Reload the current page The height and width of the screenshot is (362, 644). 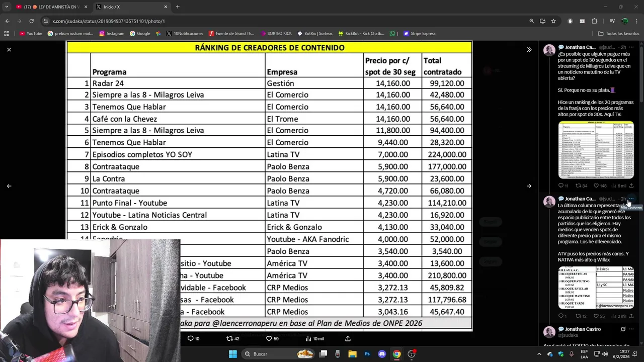tap(31, 21)
